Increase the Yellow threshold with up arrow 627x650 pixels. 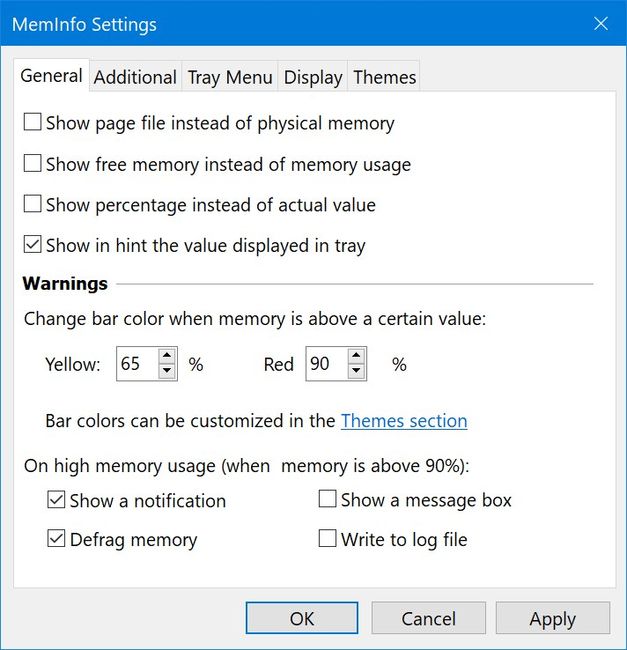[x=167, y=355]
